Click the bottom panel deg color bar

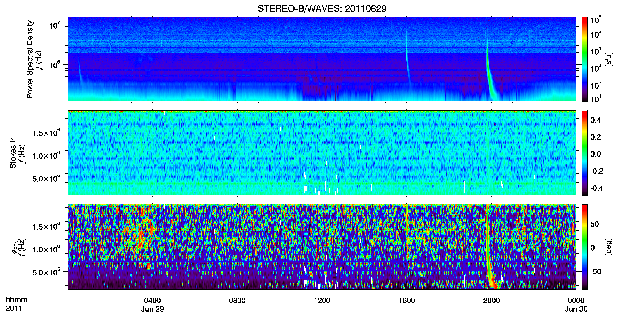point(585,247)
